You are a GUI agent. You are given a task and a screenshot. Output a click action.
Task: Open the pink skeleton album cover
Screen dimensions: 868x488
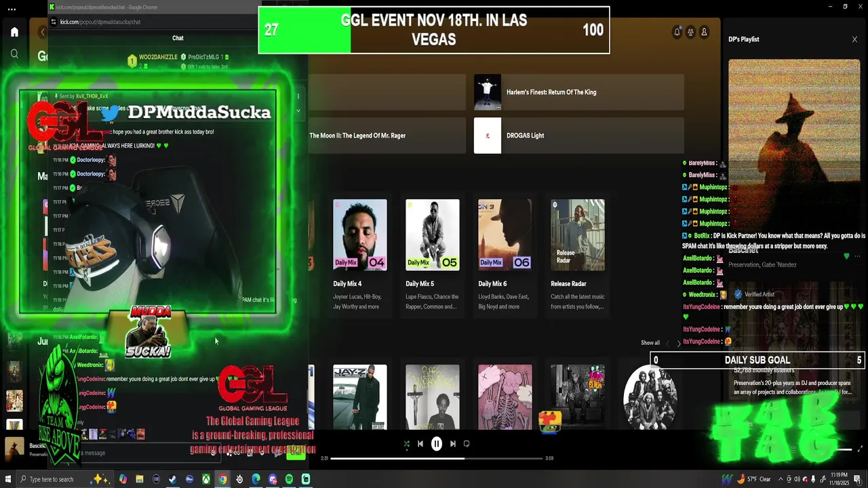coord(505,397)
